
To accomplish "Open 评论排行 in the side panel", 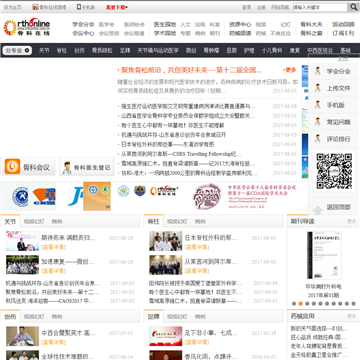I will pos(338,139).
